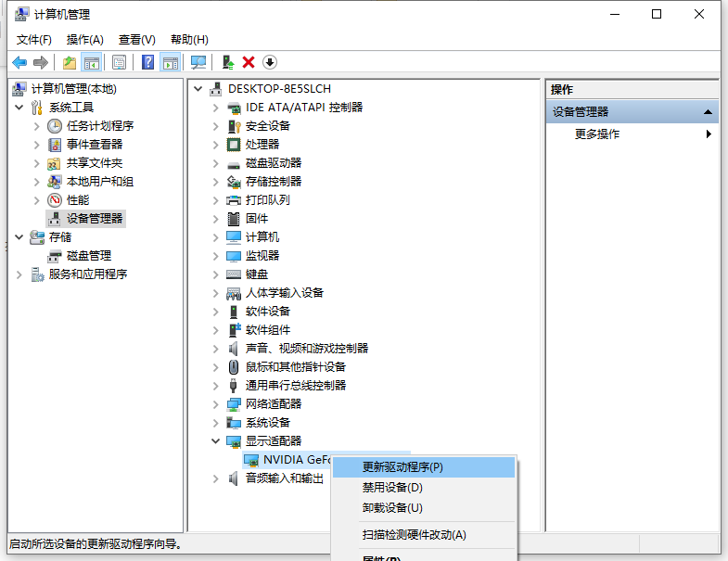
Task: Select 磁盘管理 in left tree
Action: (88, 256)
